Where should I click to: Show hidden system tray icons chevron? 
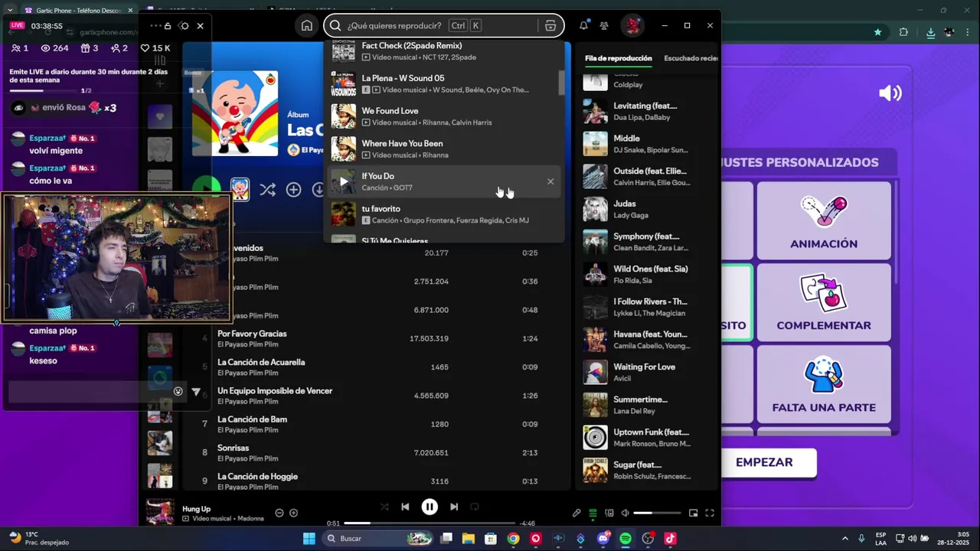[x=845, y=539]
